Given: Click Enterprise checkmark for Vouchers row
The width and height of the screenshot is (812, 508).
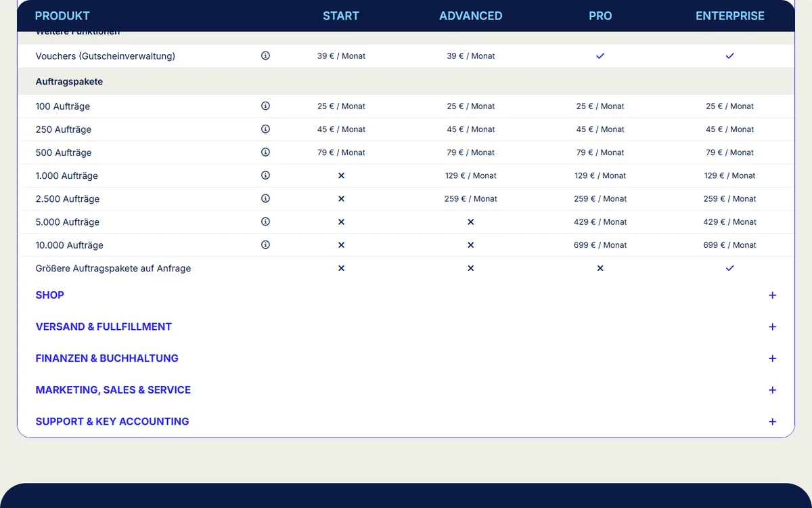Looking at the screenshot, I should pyautogui.click(x=729, y=56).
